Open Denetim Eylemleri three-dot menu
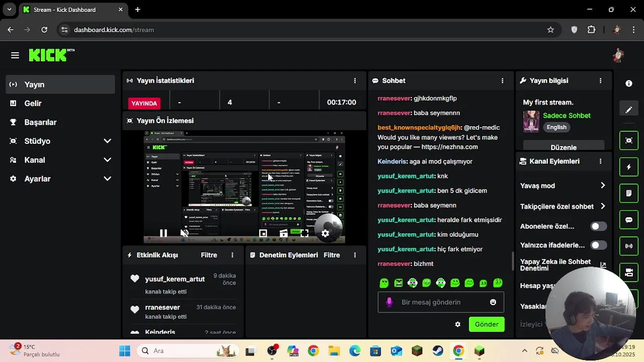This screenshot has width=644, height=362. pos(355,255)
